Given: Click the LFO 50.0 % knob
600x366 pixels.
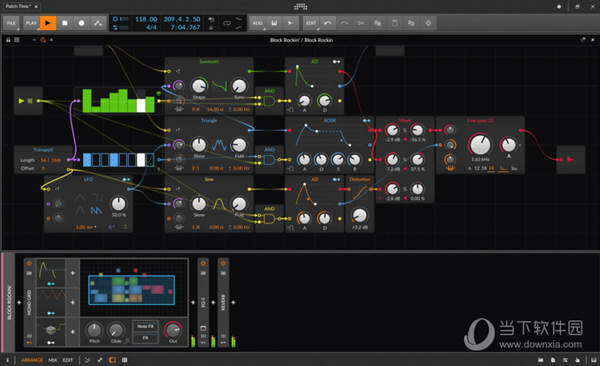Looking at the screenshot, I should (119, 204).
